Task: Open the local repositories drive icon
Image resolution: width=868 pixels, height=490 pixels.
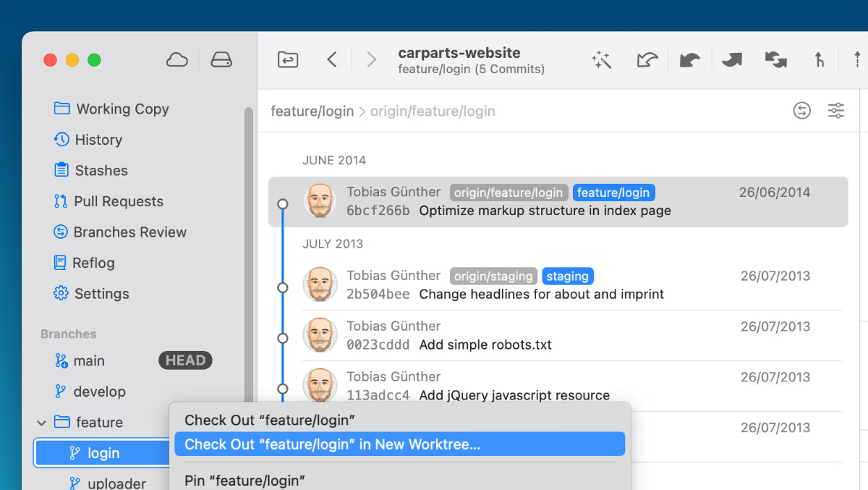Action: point(221,60)
